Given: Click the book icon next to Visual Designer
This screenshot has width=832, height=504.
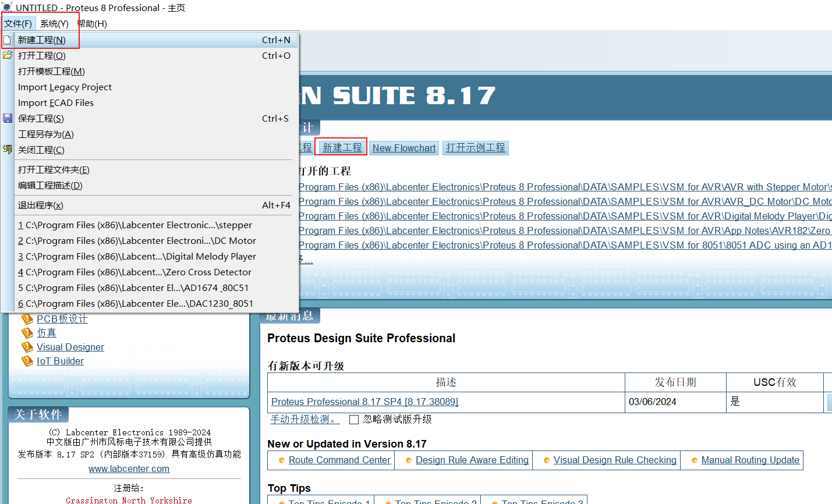Looking at the screenshot, I should click(x=27, y=347).
